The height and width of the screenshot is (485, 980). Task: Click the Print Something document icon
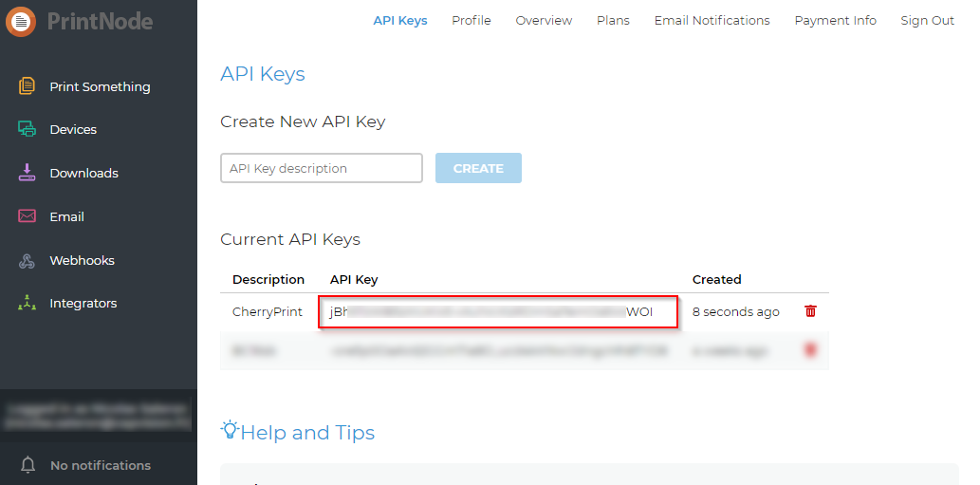click(x=27, y=86)
